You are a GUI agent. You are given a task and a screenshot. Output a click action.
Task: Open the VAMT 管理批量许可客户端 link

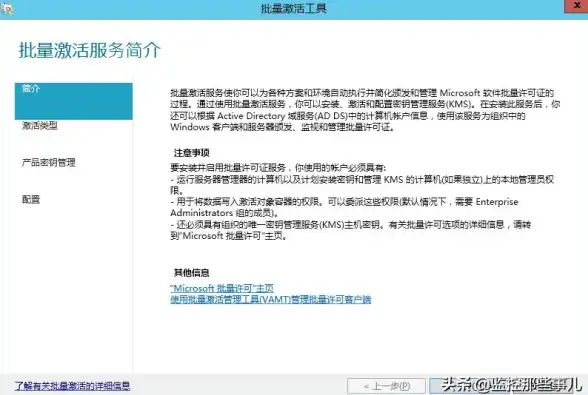pyautogui.click(x=270, y=299)
